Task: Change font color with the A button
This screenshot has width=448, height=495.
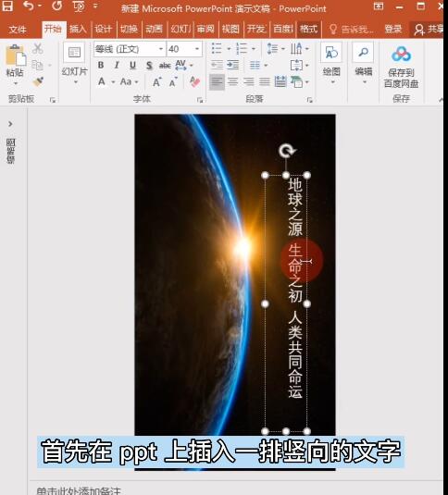Action: click(102, 81)
